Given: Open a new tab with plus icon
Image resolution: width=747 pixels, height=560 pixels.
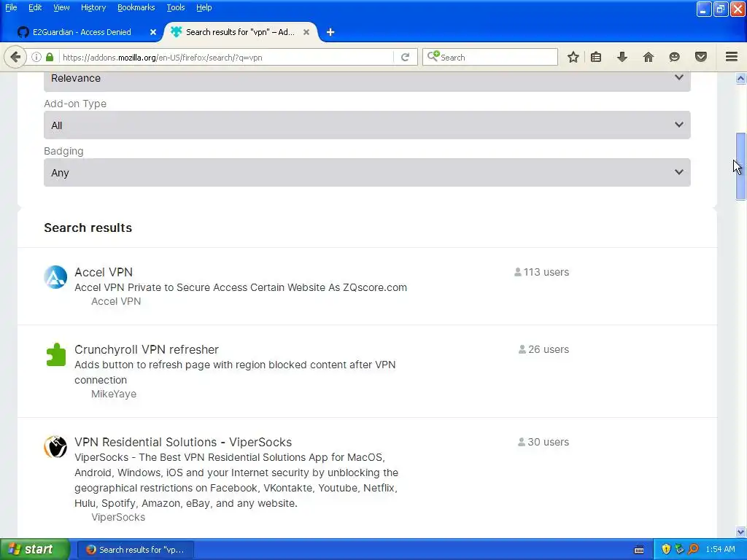Looking at the screenshot, I should click(x=330, y=32).
